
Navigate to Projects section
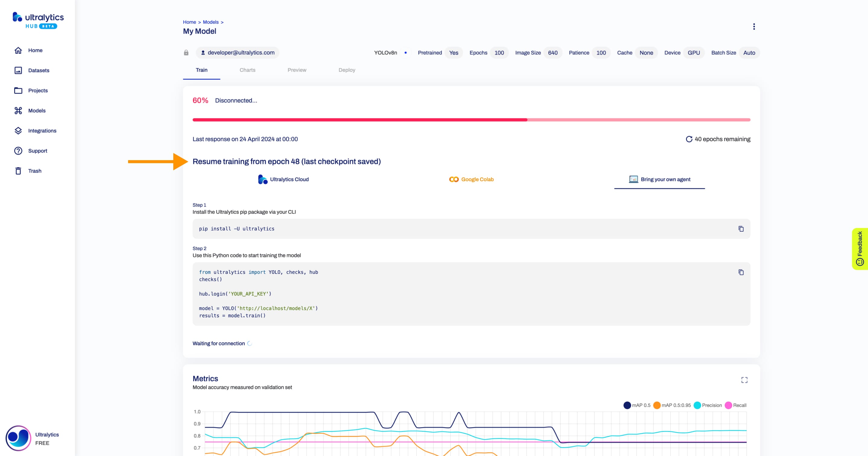(38, 90)
